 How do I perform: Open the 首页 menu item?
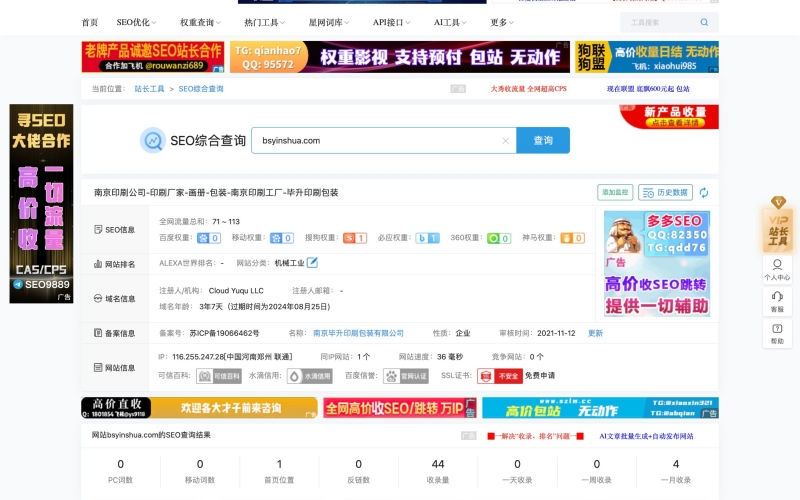90,22
